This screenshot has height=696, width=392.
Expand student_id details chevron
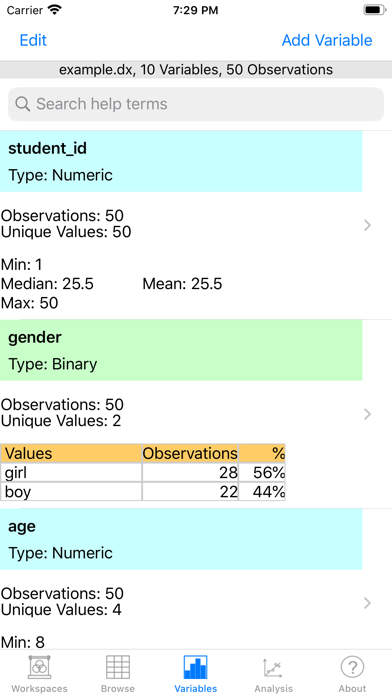coord(367,225)
